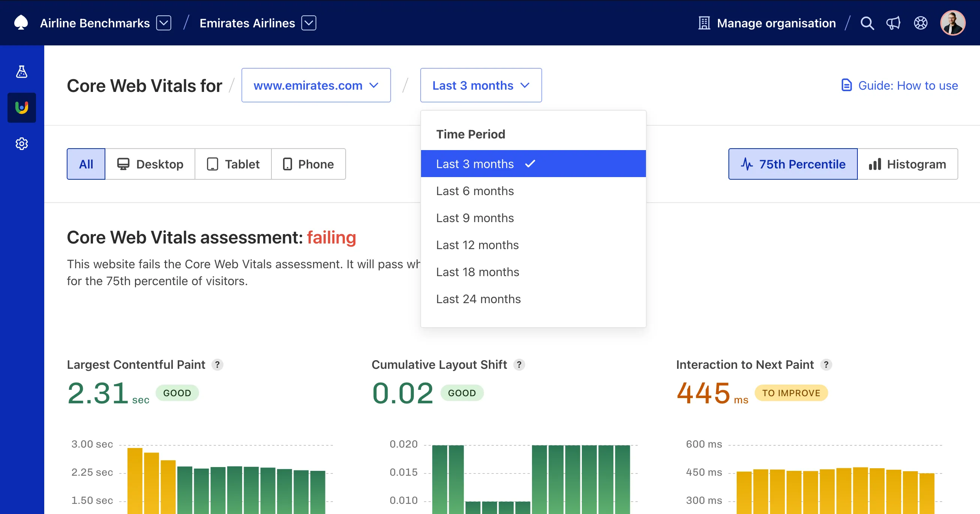Image resolution: width=980 pixels, height=514 pixels.
Task: Open your profile avatar in top right
Action: [x=953, y=23]
